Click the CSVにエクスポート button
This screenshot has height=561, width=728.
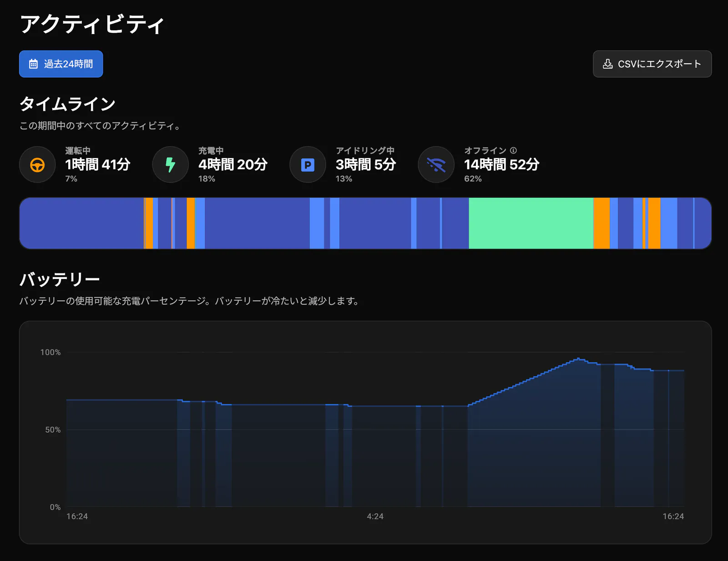[652, 64]
